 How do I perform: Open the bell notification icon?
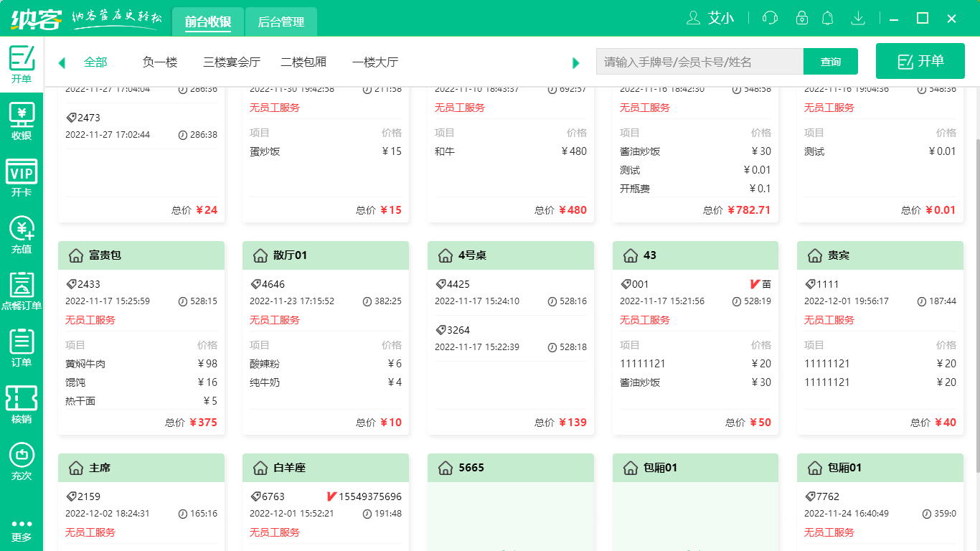[827, 18]
